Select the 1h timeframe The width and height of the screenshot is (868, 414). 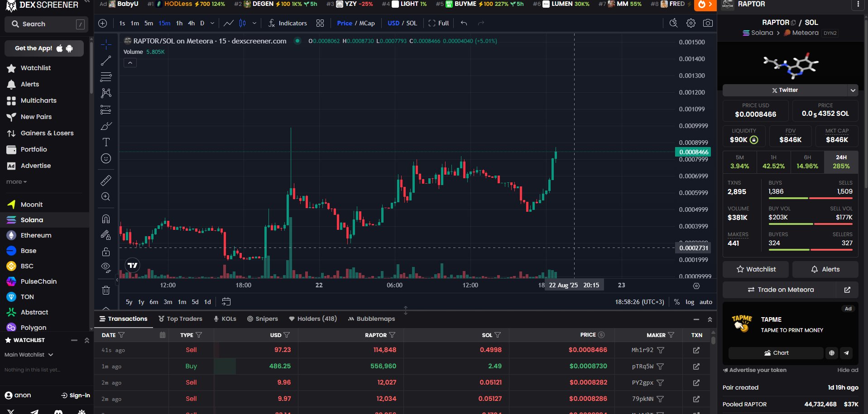[179, 23]
